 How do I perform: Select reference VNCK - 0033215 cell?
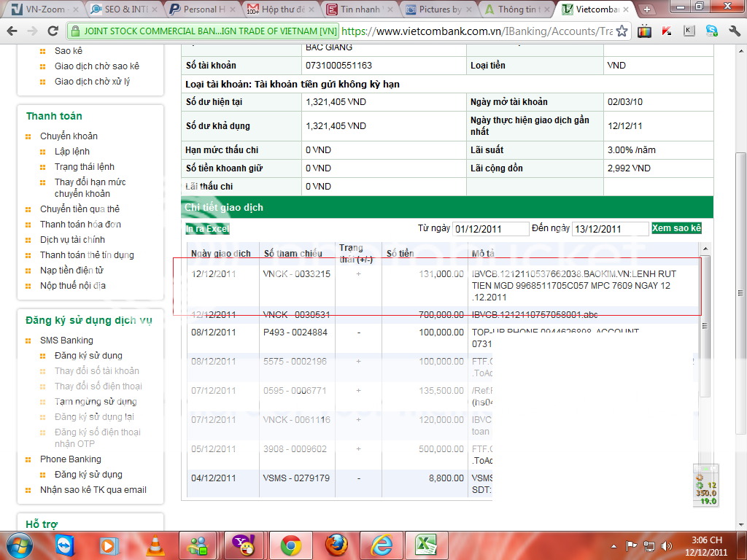(x=296, y=274)
